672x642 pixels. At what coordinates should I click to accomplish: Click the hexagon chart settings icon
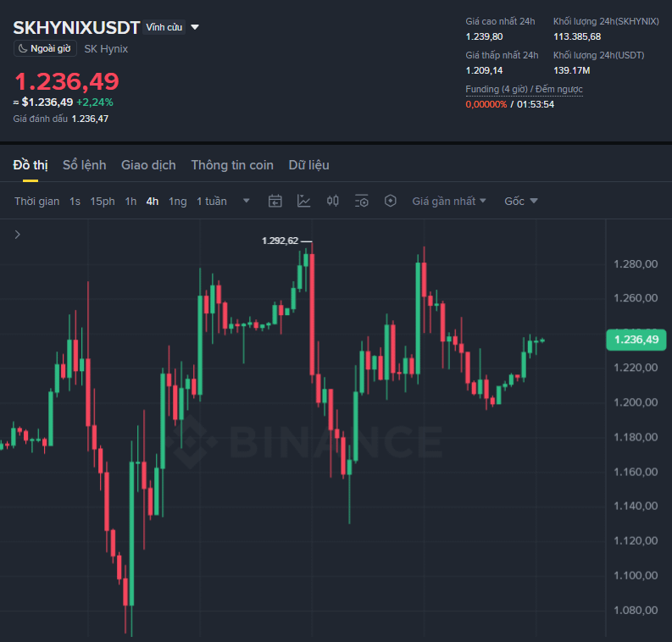click(391, 201)
